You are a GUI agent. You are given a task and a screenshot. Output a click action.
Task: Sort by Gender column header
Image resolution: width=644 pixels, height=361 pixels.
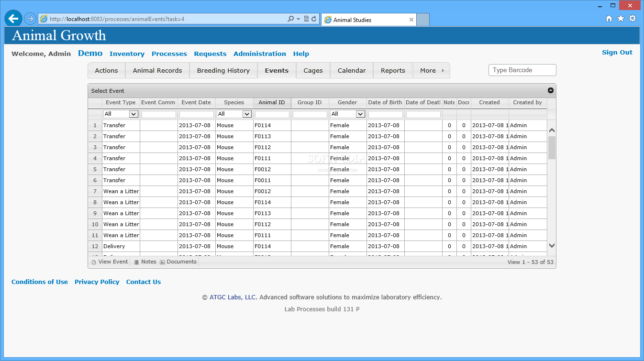point(347,103)
